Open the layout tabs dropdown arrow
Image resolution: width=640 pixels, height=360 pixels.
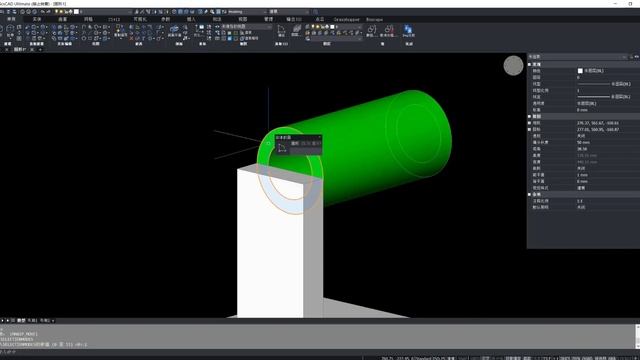pos(53,321)
